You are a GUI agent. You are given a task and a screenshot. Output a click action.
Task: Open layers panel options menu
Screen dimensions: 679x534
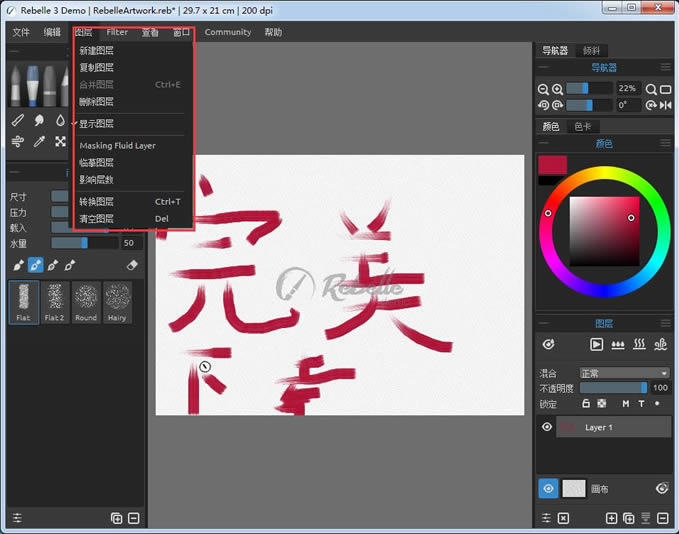(x=666, y=323)
